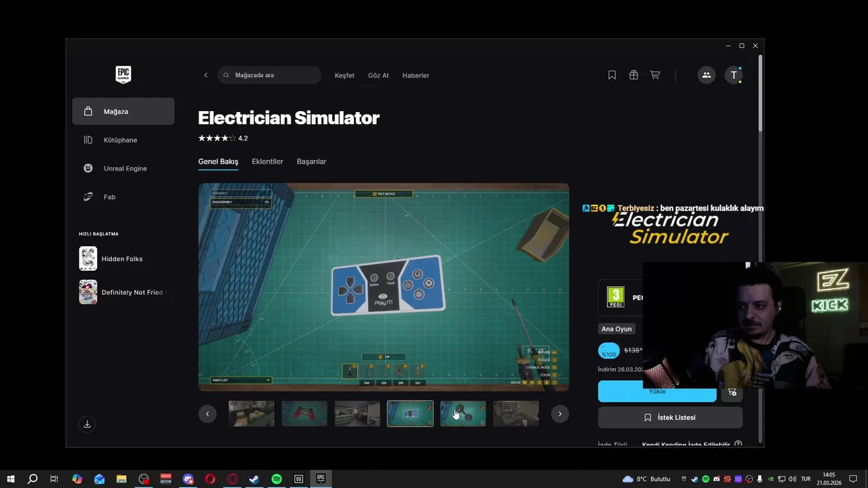Viewport: 868px width, 488px height.
Task: Select the highlighted blue controller thumbnail
Action: click(x=410, y=413)
